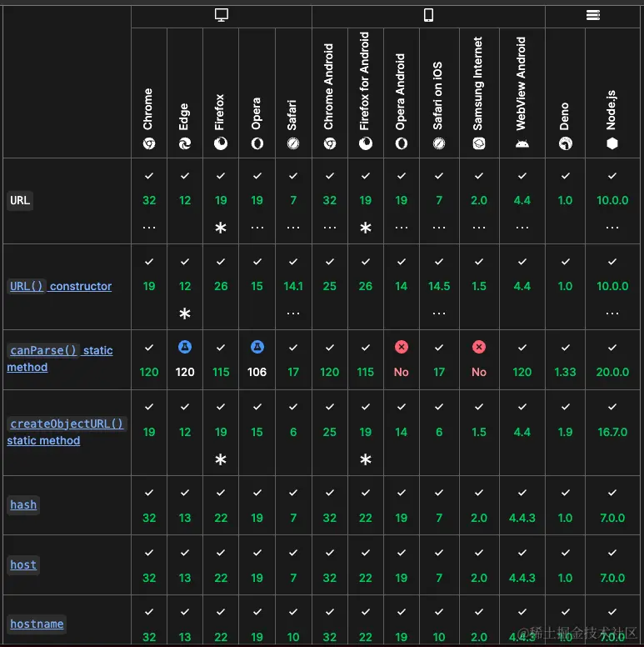Click the Firefox browser icon
This screenshot has height=647, width=644.
pos(221,143)
